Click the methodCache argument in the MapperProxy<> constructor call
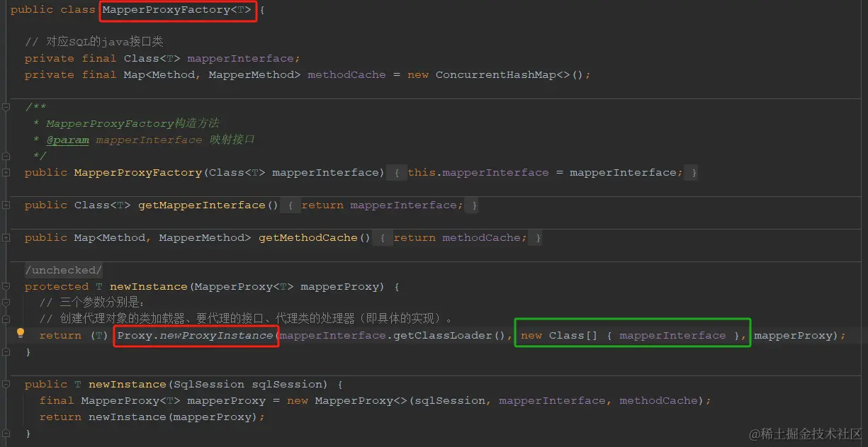Screen dimensions: 868x447 [658, 401]
